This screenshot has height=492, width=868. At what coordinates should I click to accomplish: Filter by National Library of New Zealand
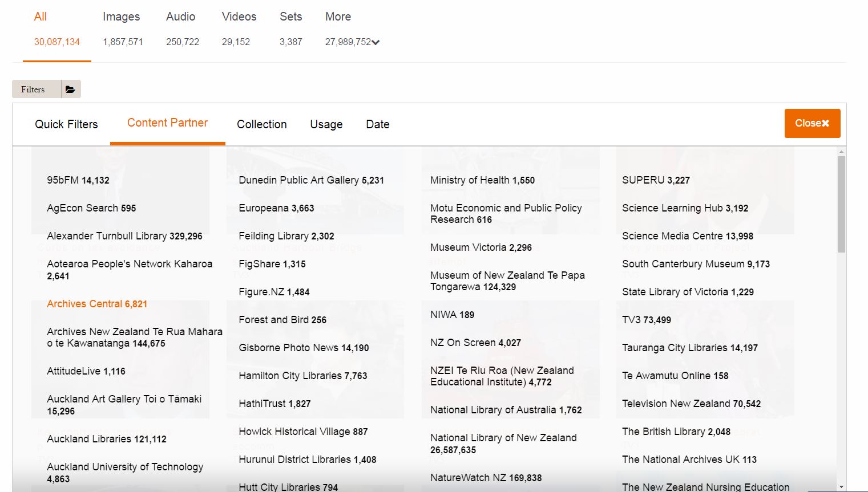[503, 444]
